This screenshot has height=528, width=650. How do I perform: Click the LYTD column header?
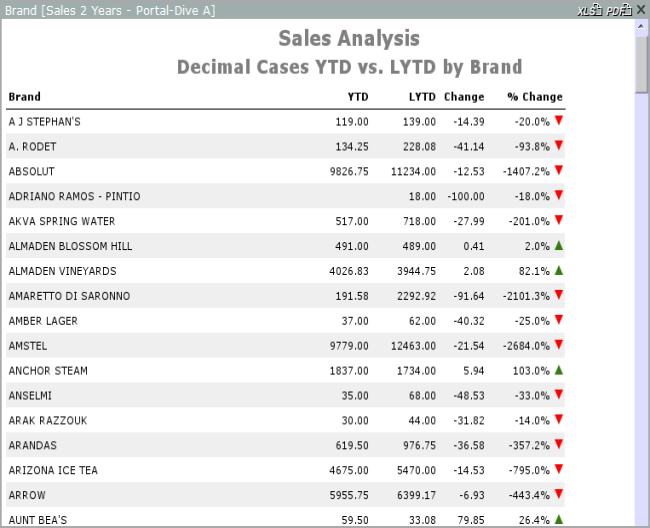(422, 97)
